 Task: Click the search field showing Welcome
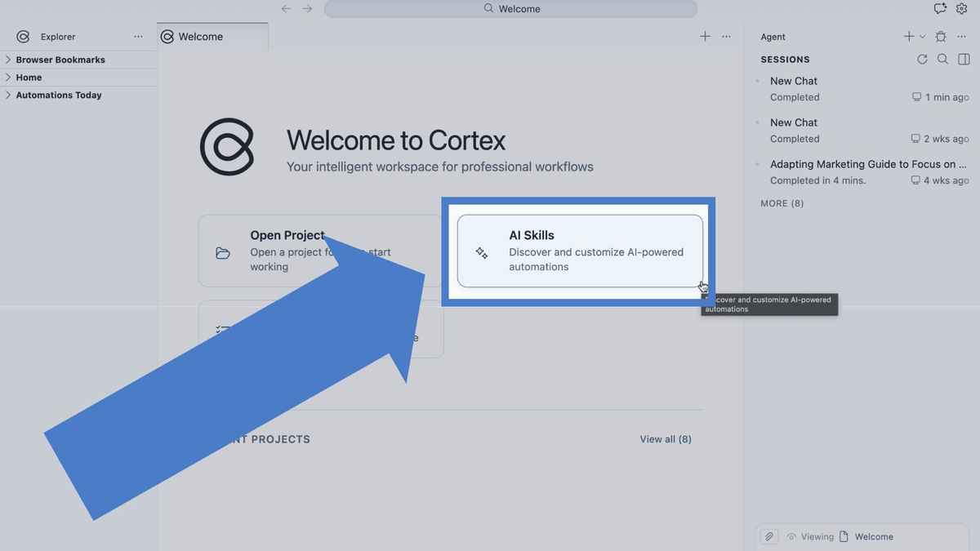[510, 9]
